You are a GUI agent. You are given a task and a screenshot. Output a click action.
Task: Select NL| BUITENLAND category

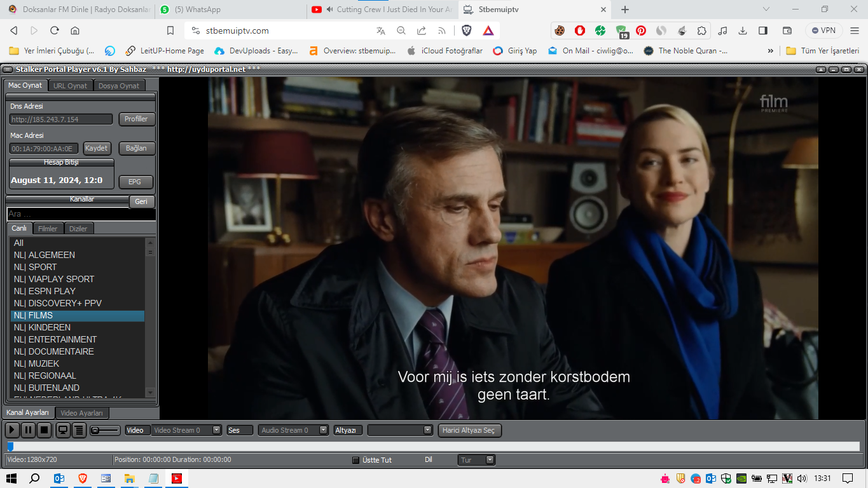pyautogui.click(x=78, y=388)
